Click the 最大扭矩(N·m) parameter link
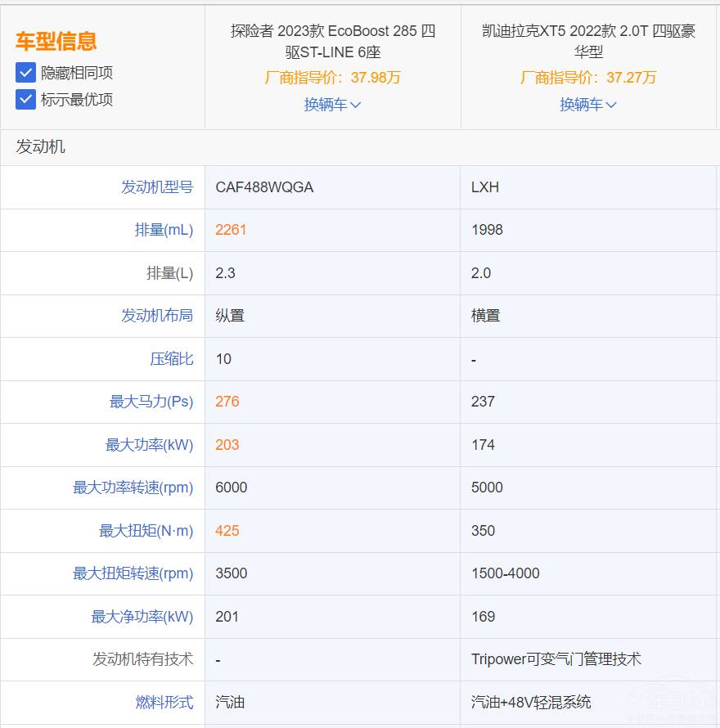This screenshot has width=720, height=728. [146, 531]
